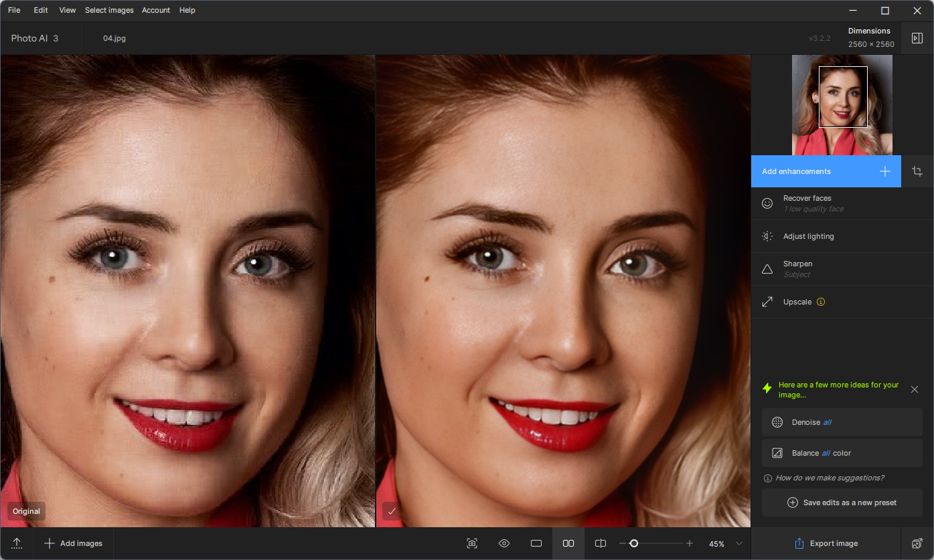Click the navigator thumbnail preview
Image resolution: width=934 pixels, height=560 pixels.
tap(842, 105)
